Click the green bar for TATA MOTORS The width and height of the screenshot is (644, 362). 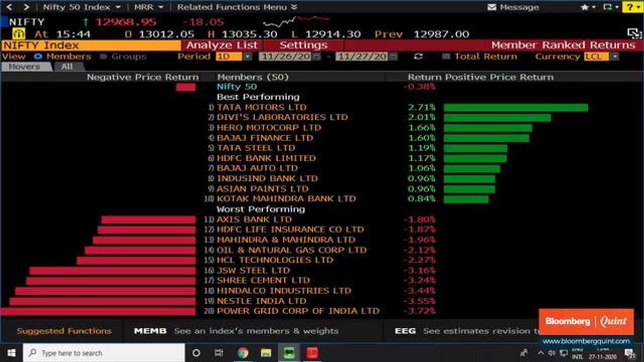tap(516, 107)
